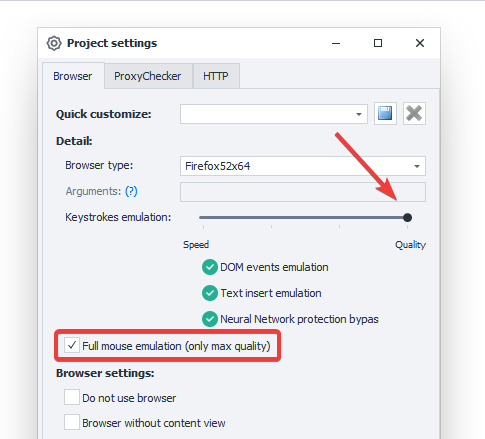Expand the Quick customize dropdown
The height and width of the screenshot is (439, 485).
click(x=359, y=114)
